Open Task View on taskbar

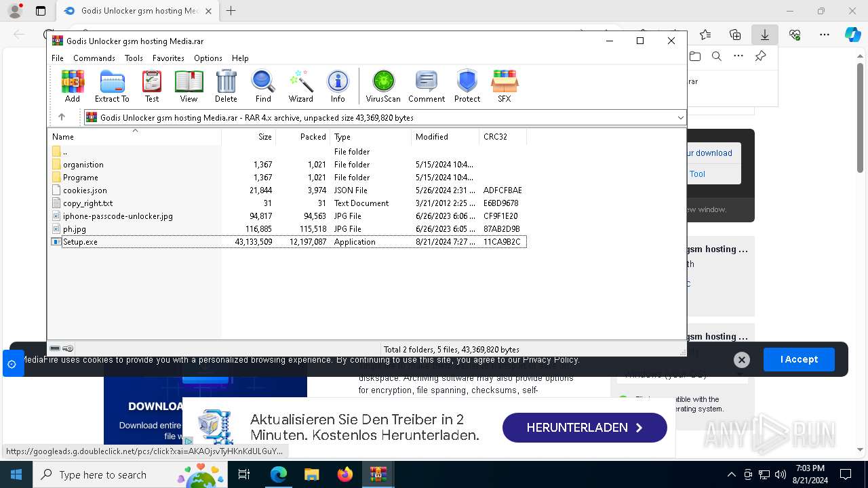(x=244, y=474)
